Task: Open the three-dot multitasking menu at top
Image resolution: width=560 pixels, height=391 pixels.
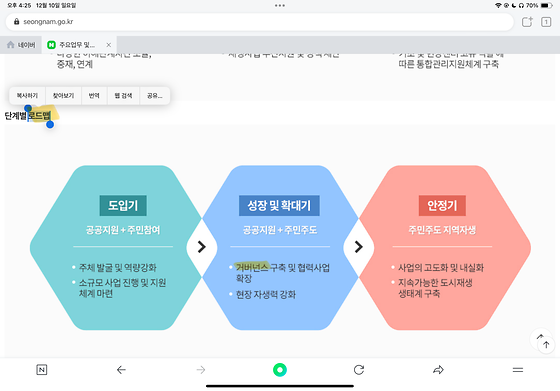Action: tap(280, 5)
